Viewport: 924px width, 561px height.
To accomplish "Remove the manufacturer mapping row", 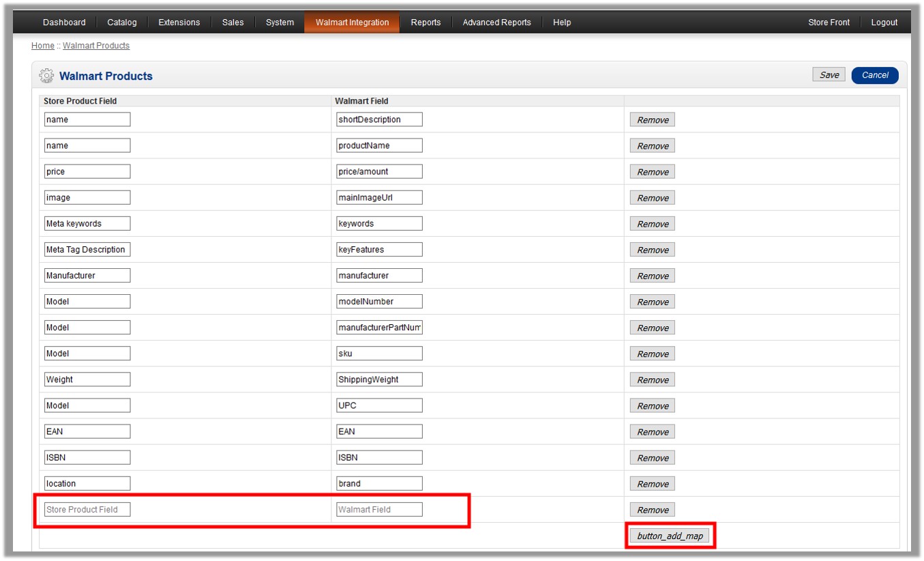I will [653, 276].
